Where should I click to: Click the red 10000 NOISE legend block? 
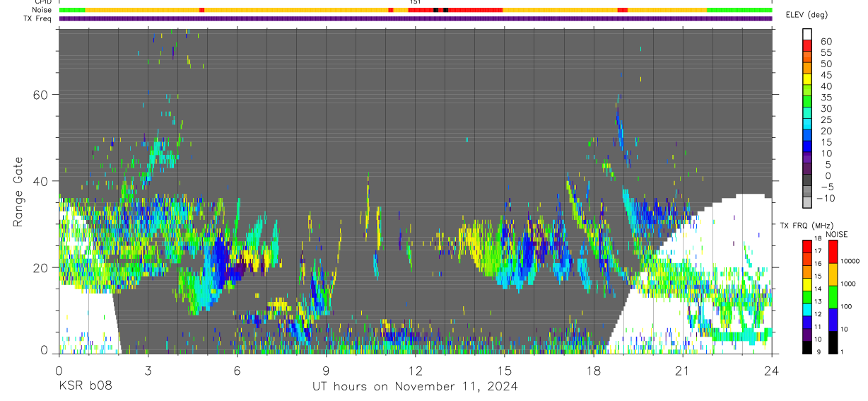833,252
